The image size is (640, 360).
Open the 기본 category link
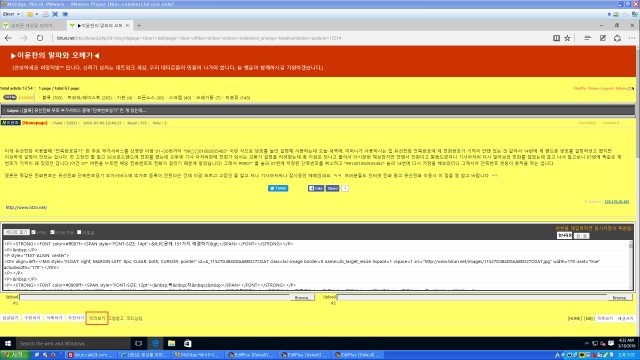point(124,98)
